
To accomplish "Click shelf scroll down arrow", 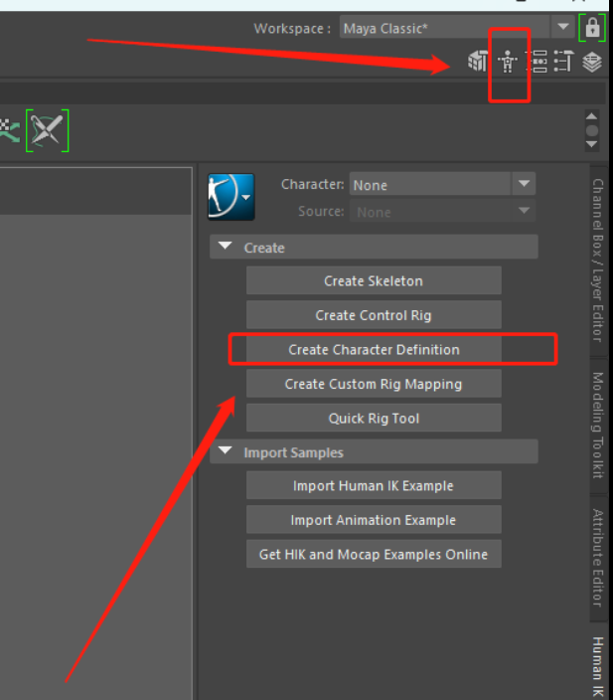I will (591, 144).
